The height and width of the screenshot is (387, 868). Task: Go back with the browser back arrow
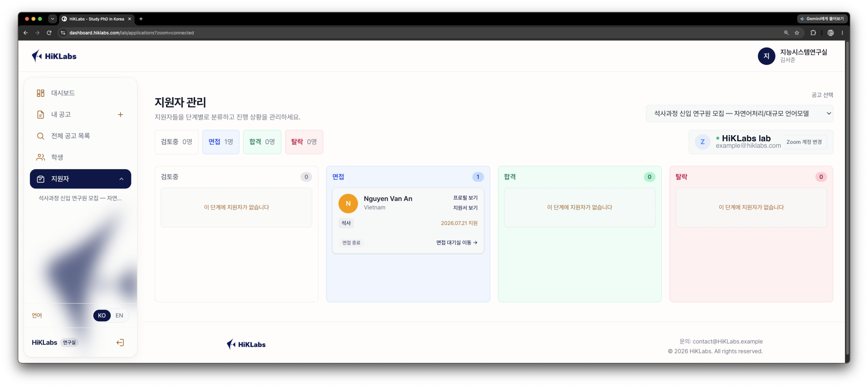click(26, 33)
